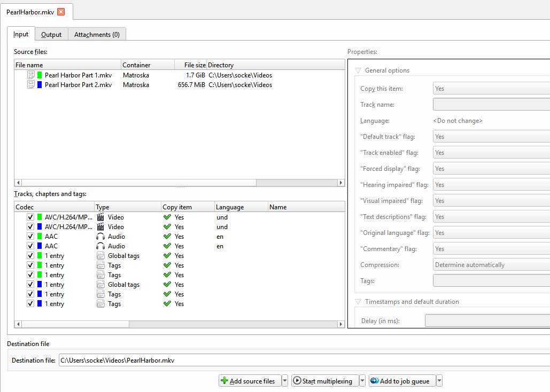Click the green plus icon on Add source files
The image size is (550, 392).
click(x=224, y=381)
